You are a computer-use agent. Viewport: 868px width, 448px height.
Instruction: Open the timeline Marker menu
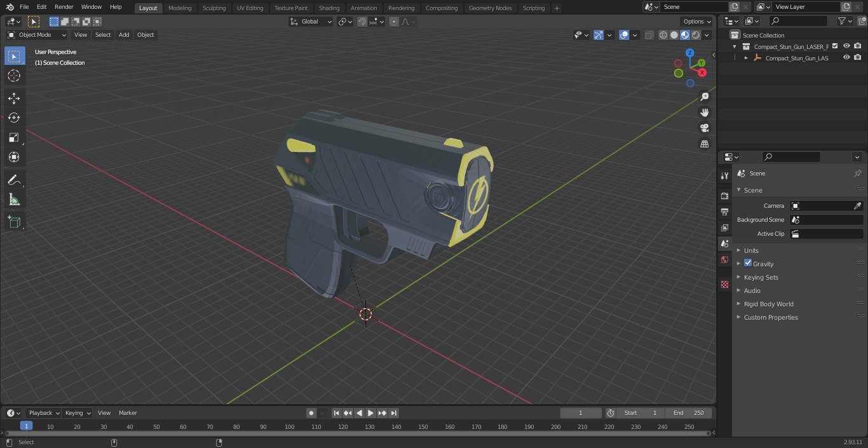pyautogui.click(x=128, y=413)
